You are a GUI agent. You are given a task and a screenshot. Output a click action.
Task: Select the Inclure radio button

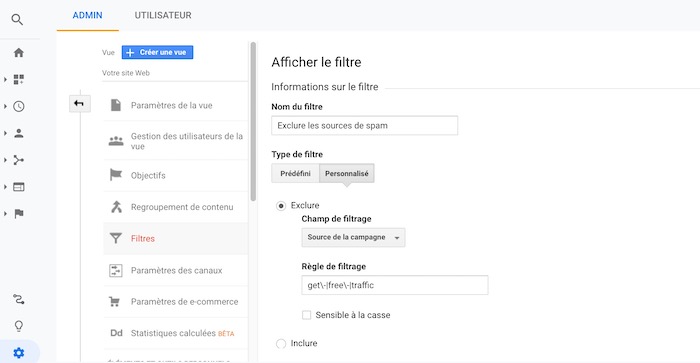pyautogui.click(x=281, y=343)
